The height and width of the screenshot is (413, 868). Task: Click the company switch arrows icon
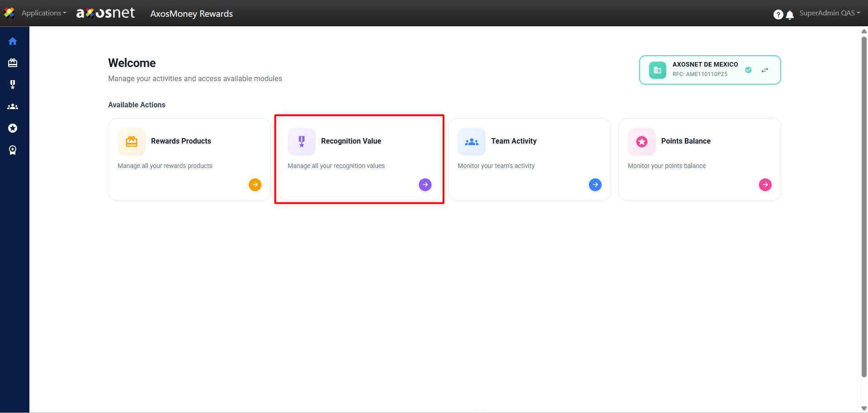click(x=765, y=70)
